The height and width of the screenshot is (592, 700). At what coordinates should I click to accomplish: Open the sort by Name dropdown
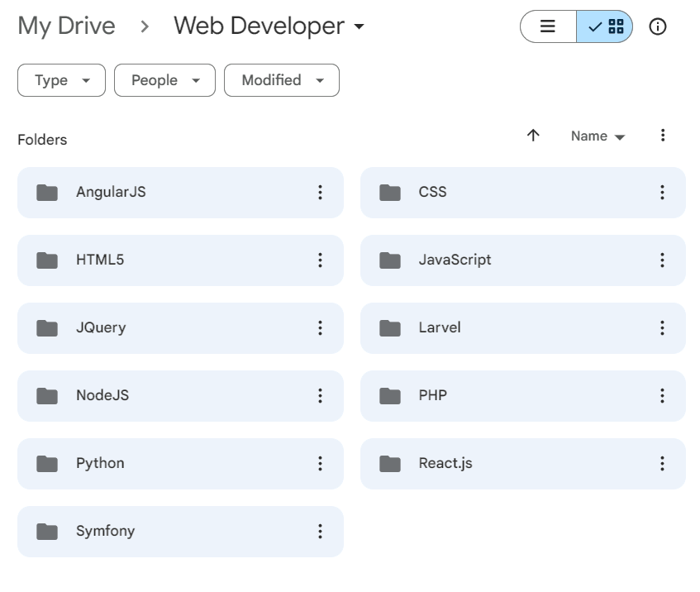(x=598, y=136)
